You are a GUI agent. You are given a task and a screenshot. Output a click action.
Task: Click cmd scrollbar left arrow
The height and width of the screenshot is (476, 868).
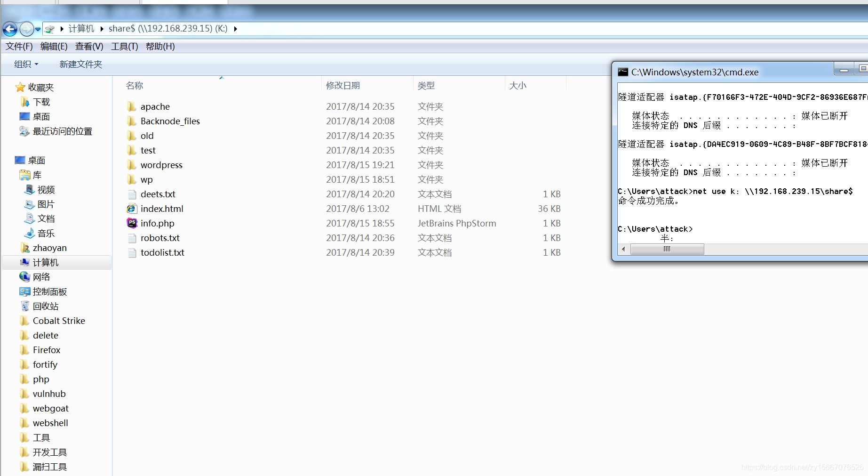click(x=624, y=249)
